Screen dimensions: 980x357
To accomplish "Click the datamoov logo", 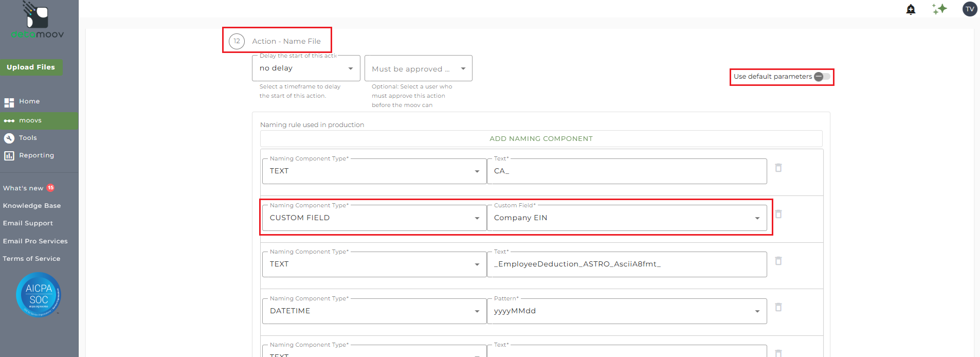I will click(x=37, y=21).
